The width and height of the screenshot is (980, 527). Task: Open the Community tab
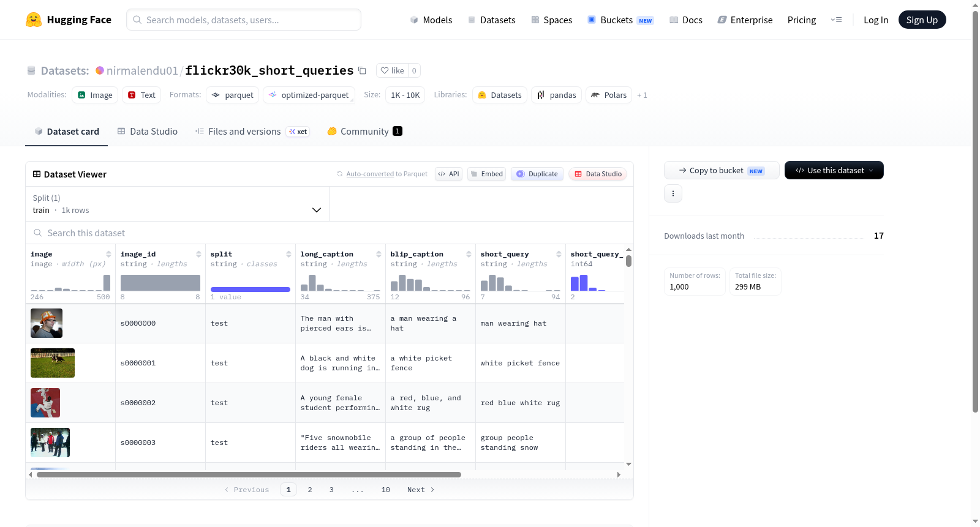(x=364, y=131)
